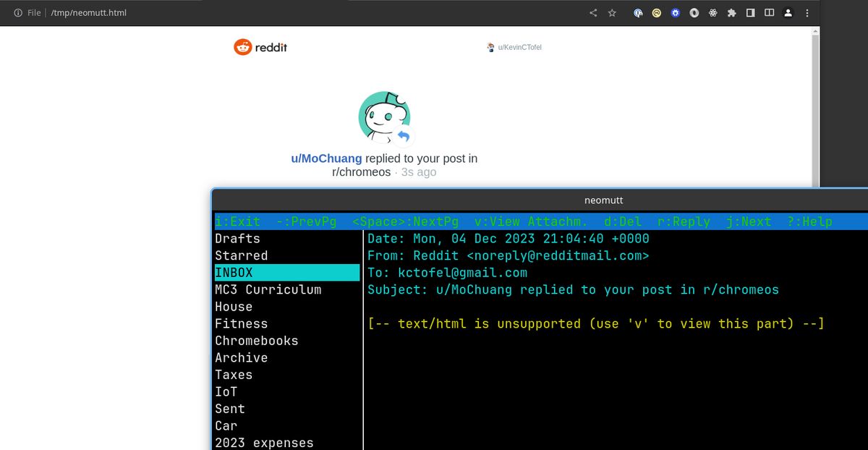
Task: Select the INBOX folder in neomutt sidebar
Action: tap(286, 273)
